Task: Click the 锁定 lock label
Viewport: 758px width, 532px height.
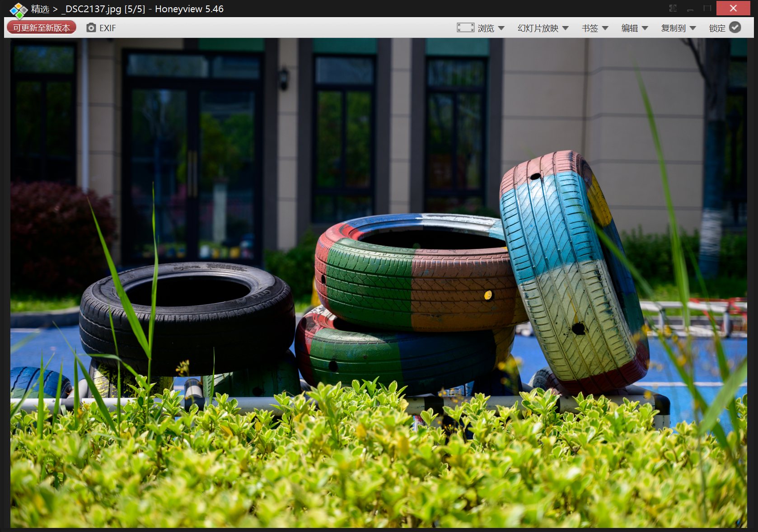Action: (x=717, y=28)
